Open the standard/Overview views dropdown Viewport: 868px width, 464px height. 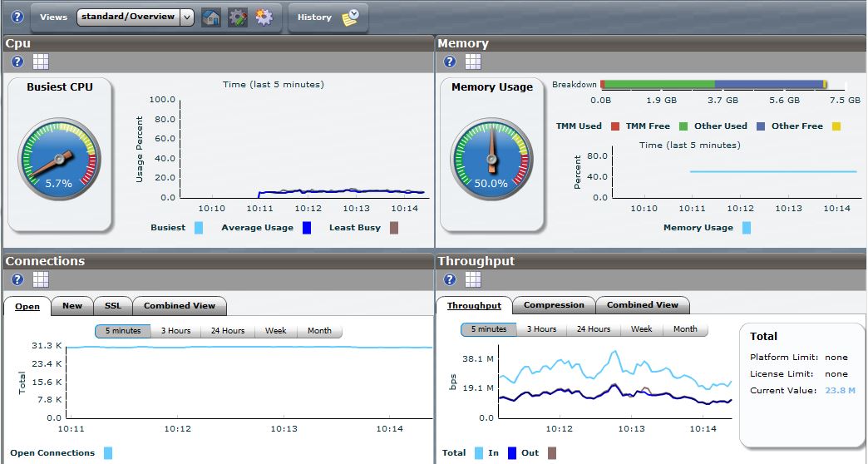pyautogui.click(x=136, y=17)
